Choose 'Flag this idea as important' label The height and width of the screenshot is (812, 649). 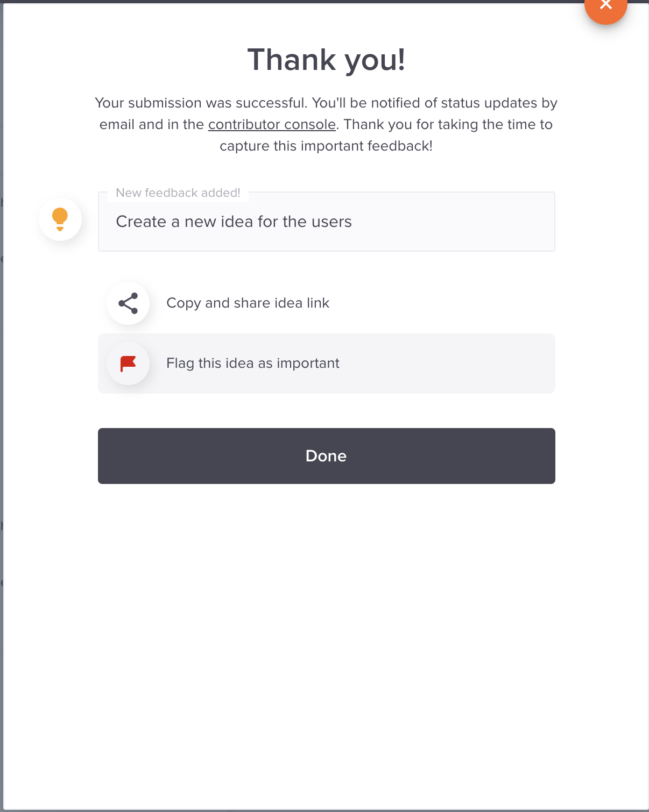tap(253, 363)
